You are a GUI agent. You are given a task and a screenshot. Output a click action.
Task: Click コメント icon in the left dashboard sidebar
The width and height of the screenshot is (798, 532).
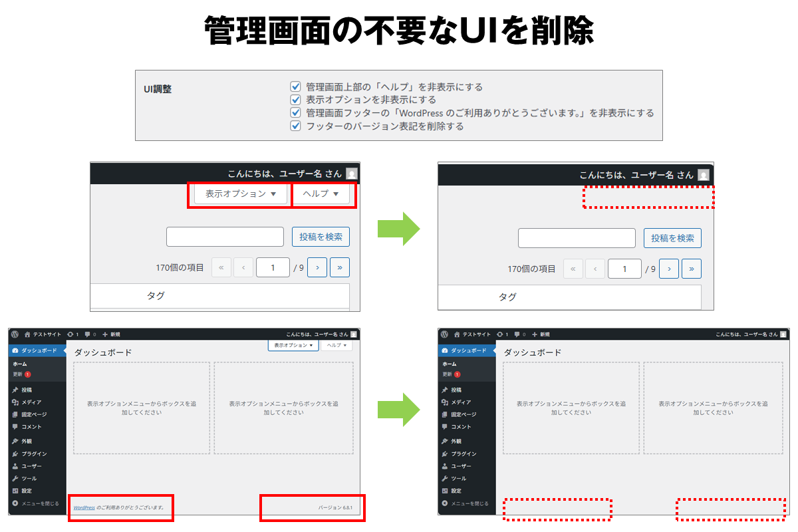pos(15,427)
